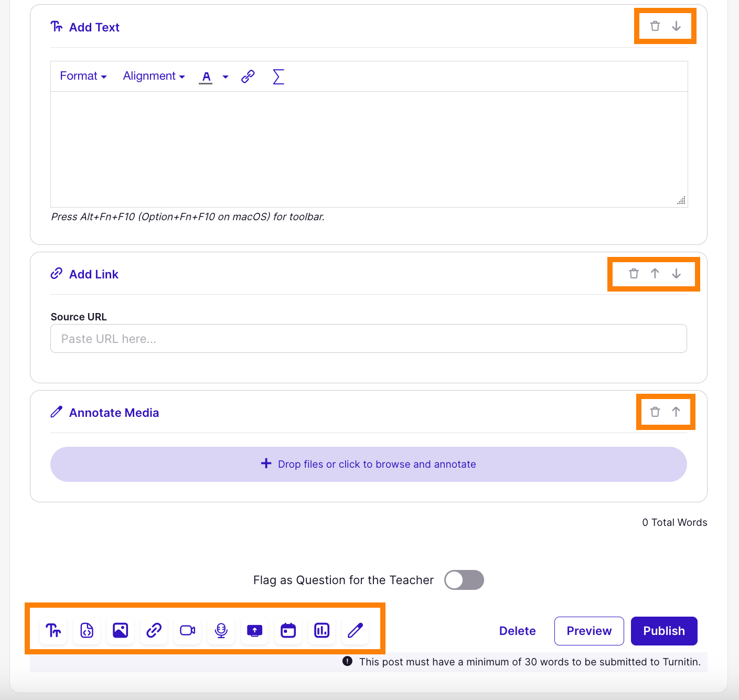Click the microphone audio icon
Screen dimensions: 739x700
(x=221, y=630)
